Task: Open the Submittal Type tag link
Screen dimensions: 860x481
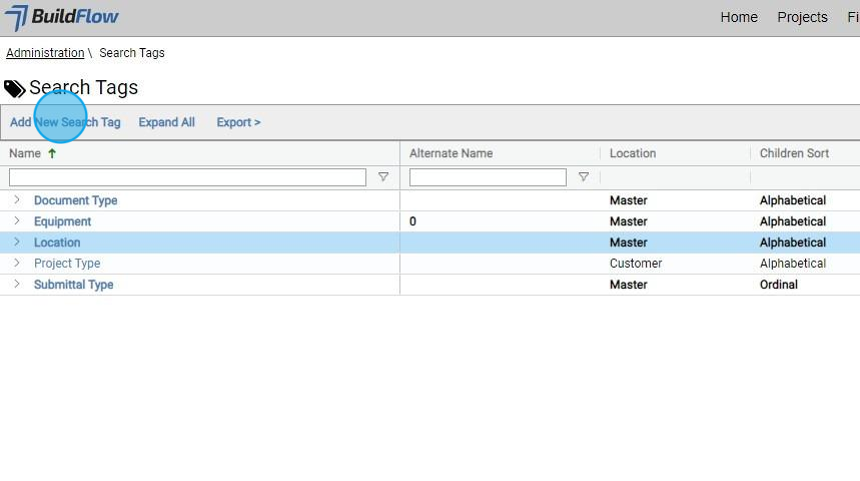Action: [74, 284]
